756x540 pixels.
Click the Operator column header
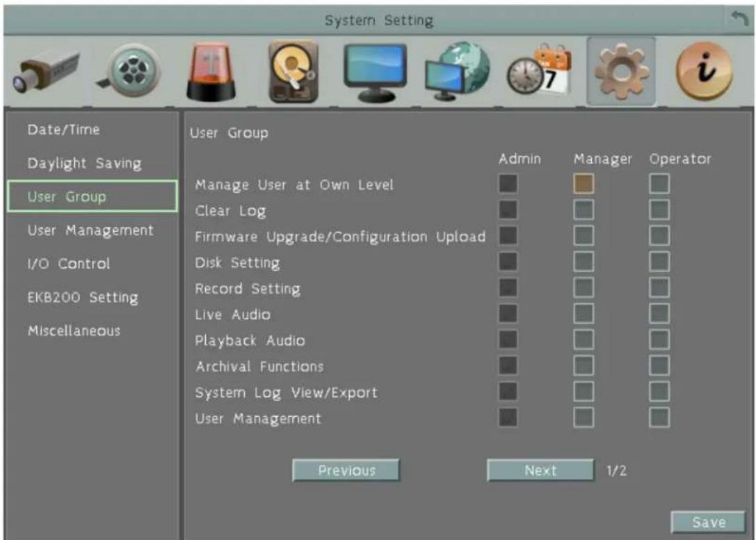pyautogui.click(x=679, y=160)
